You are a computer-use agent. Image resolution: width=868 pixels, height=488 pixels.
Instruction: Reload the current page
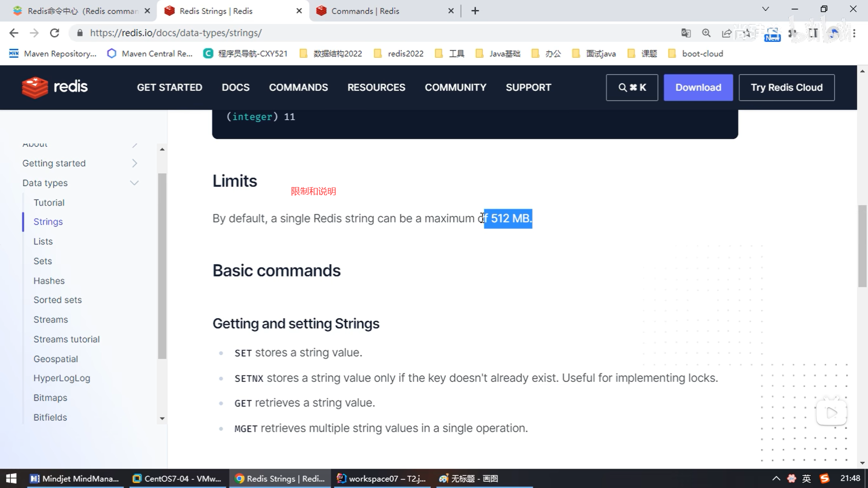click(x=55, y=33)
